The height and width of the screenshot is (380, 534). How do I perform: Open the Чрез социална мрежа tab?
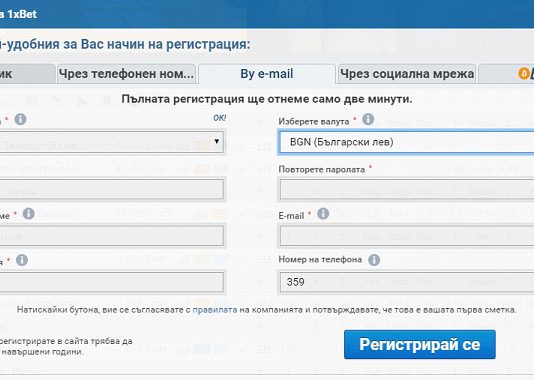407,74
